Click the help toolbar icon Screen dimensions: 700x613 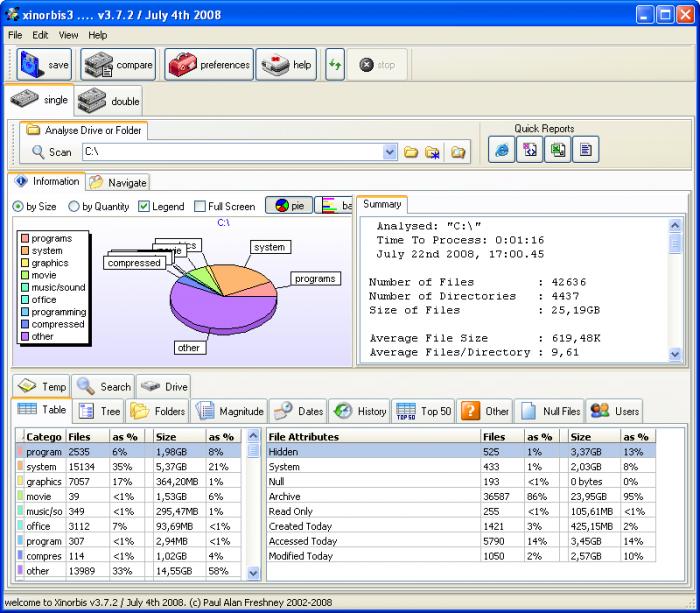[x=286, y=65]
